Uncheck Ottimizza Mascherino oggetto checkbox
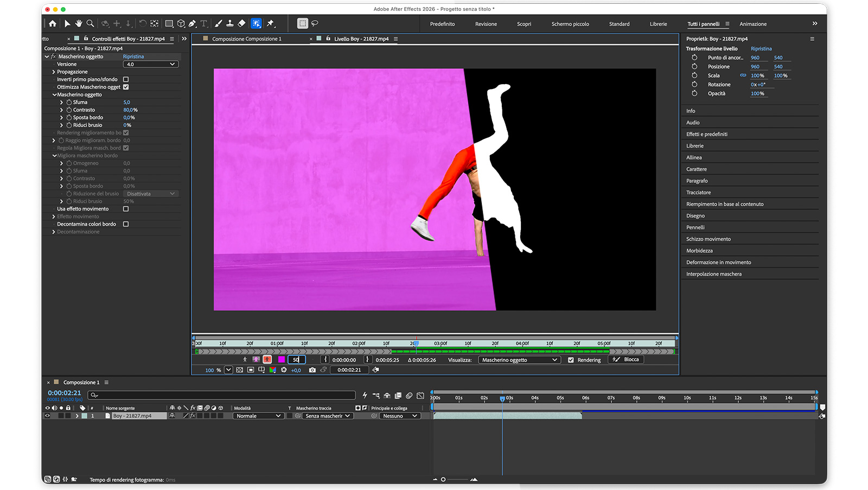Viewport: 868px width, 490px height. click(126, 87)
